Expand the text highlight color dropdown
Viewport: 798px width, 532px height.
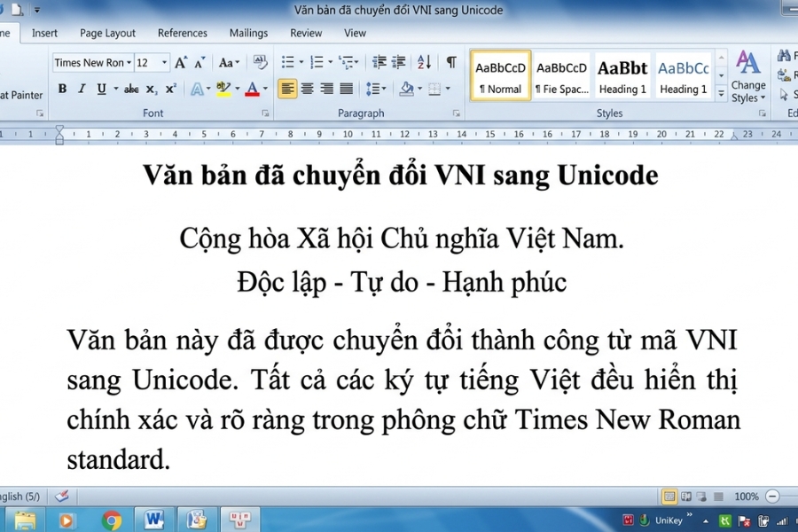(x=237, y=89)
